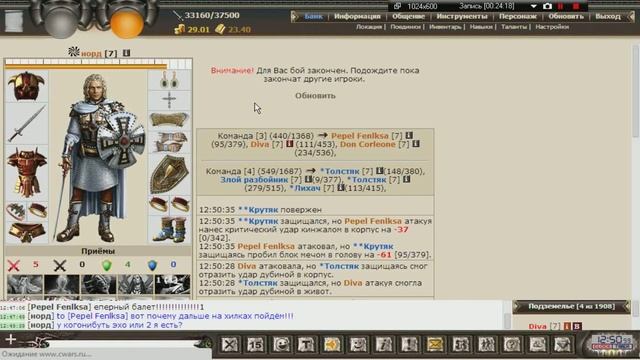The image size is (640, 360).
Task: Open the Инструменты menu
Action: [x=462, y=16]
